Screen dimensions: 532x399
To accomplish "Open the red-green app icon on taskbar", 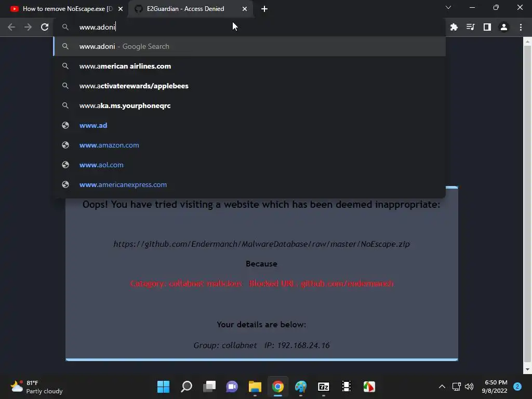I will [369, 387].
